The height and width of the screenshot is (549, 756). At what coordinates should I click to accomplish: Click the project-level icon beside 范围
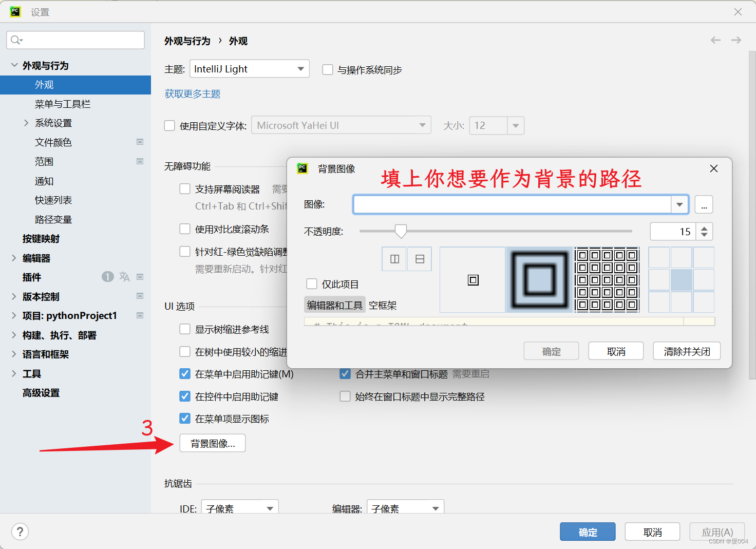(x=140, y=161)
